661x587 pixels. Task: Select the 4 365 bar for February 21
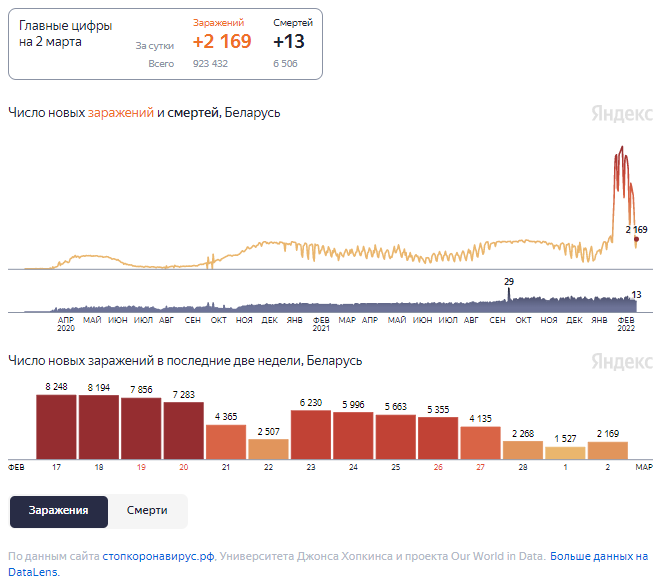226,441
